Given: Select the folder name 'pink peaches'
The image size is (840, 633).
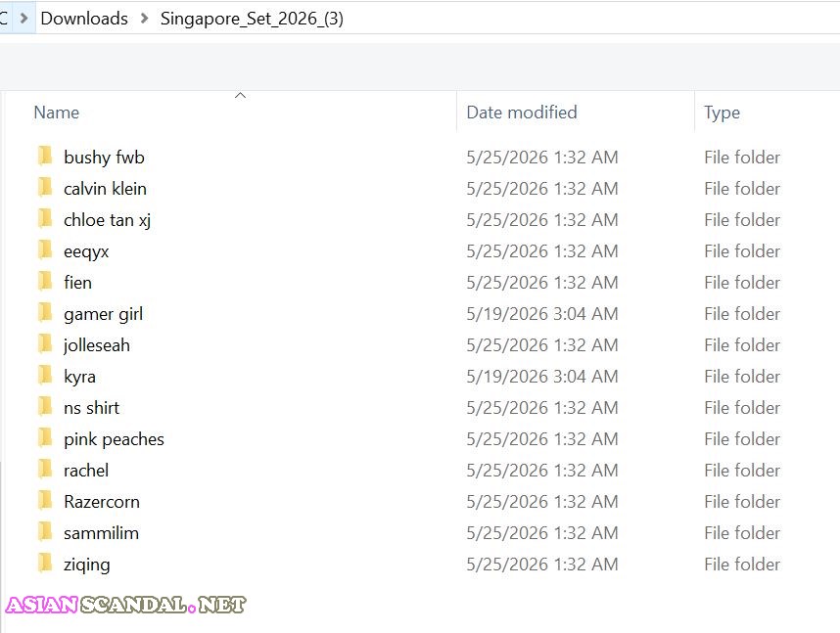Looking at the screenshot, I should click(x=115, y=439).
